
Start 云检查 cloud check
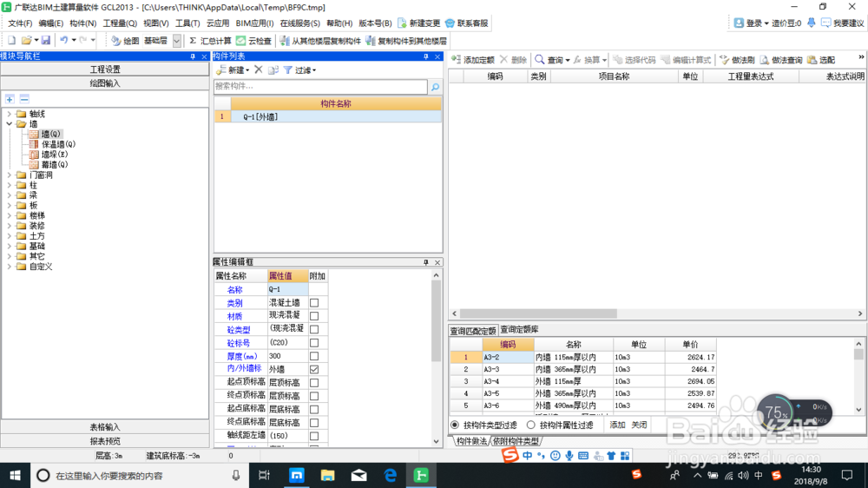pos(253,41)
